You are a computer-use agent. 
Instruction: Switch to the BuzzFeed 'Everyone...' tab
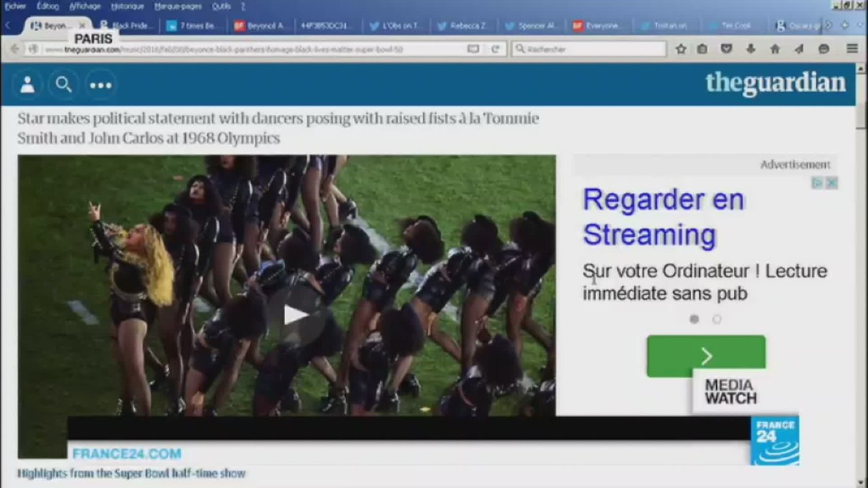pos(599,26)
